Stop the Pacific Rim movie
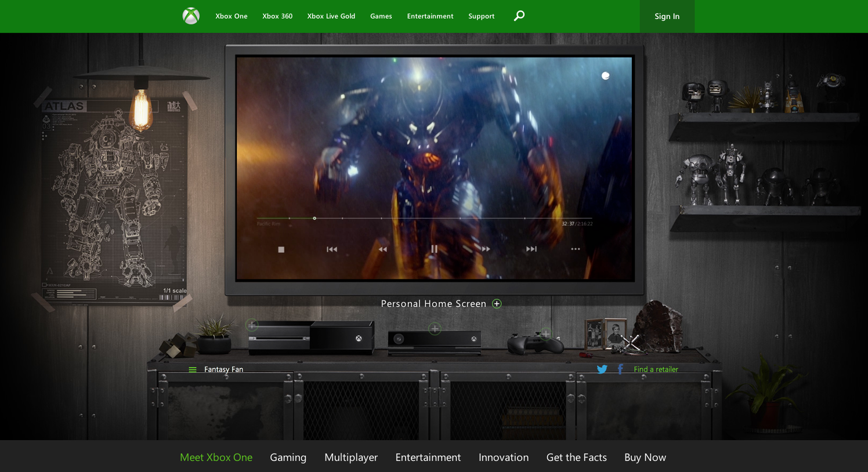This screenshot has width=868, height=472. click(281, 249)
